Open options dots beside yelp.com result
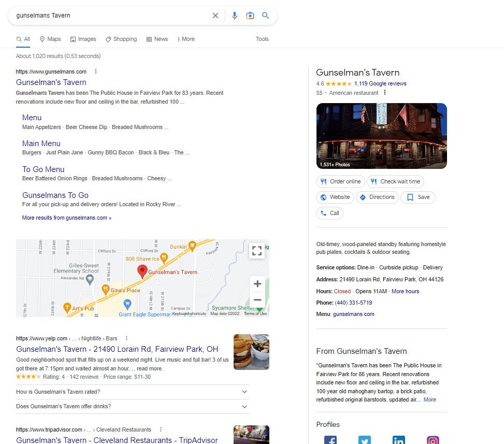 (x=126, y=338)
